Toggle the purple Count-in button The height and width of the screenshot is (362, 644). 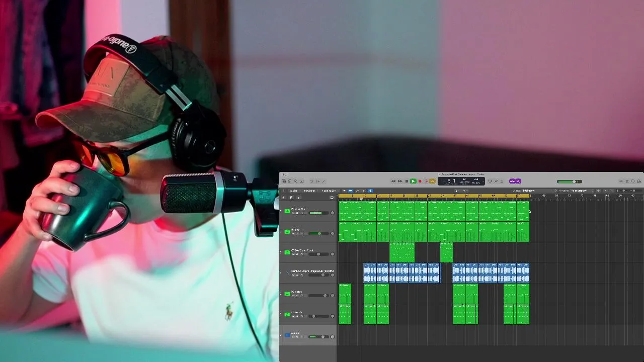[512, 181]
